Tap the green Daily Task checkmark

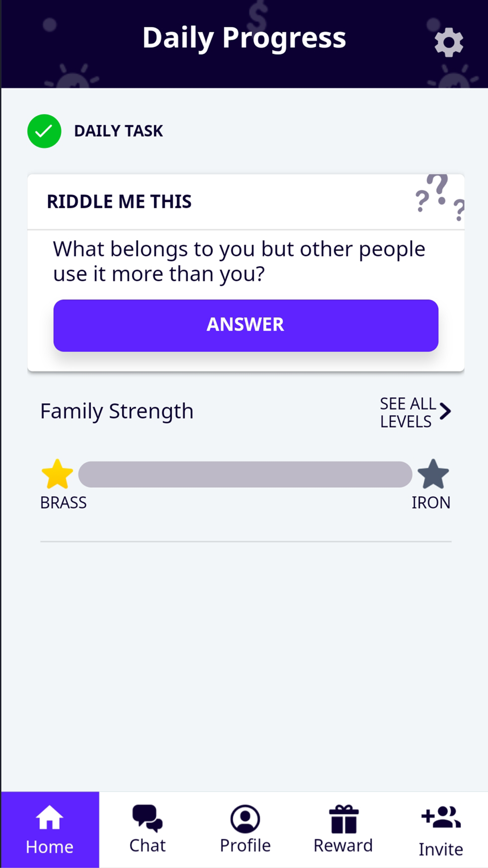point(44,131)
